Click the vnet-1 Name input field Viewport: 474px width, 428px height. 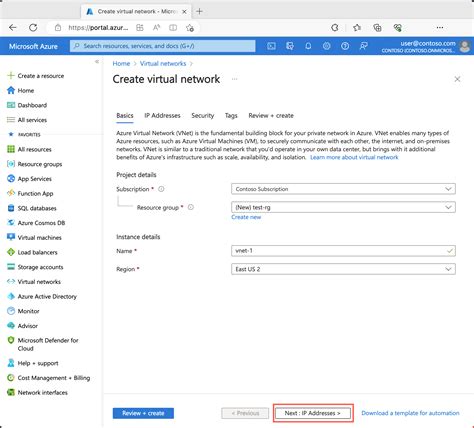(343, 251)
